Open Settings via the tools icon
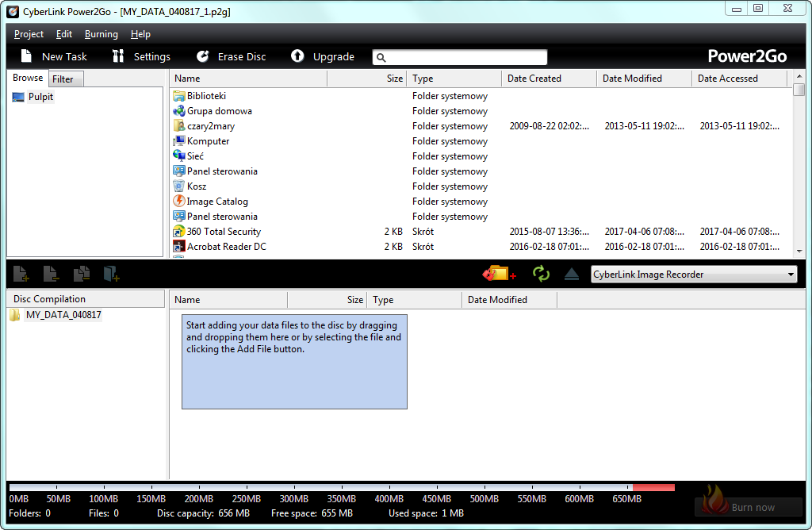 point(118,56)
